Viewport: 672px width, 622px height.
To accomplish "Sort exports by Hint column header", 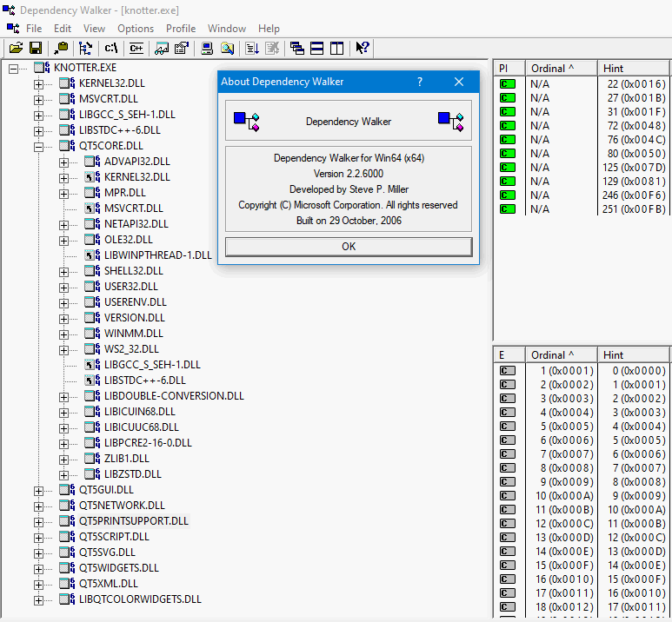I will [x=634, y=354].
